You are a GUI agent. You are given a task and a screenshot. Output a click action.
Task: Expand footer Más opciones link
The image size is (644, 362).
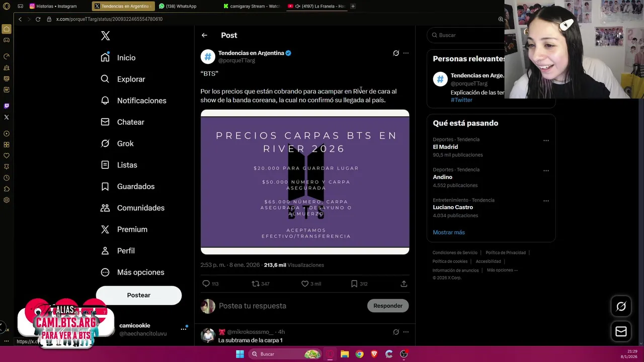point(502,270)
